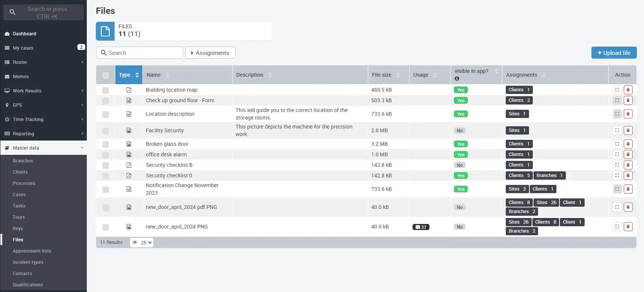Open preview for Facility Security file
644x292 pixels.
coord(617,130)
